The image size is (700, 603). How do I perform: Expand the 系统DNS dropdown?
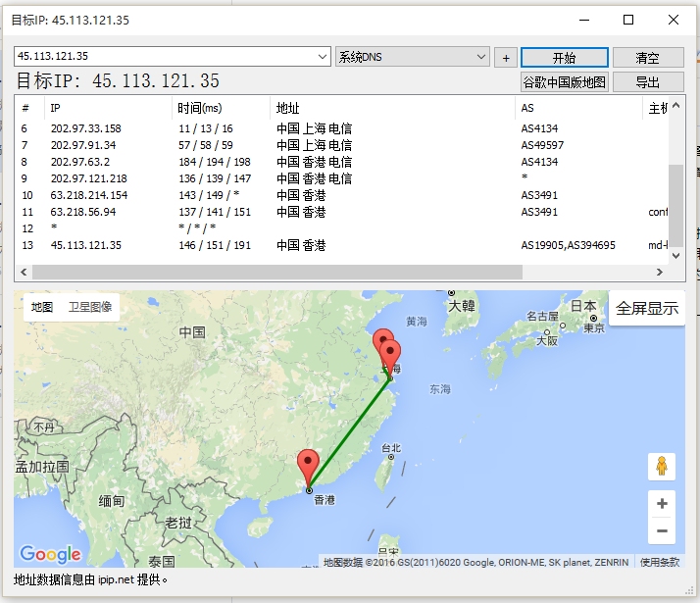481,58
